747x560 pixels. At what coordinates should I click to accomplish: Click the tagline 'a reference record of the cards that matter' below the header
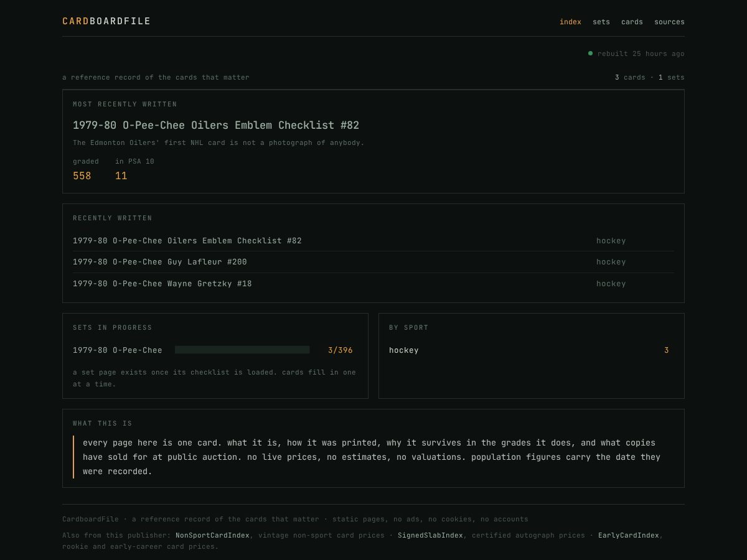(x=156, y=77)
